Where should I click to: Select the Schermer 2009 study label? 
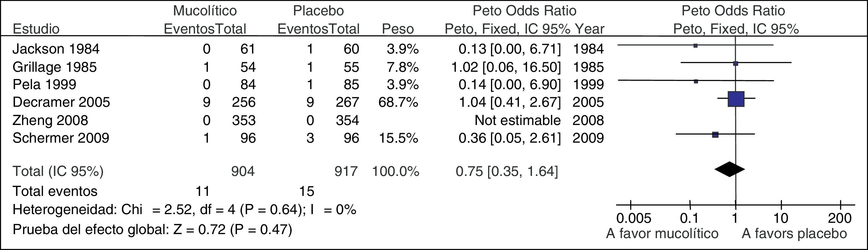pyautogui.click(x=61, y=138)
